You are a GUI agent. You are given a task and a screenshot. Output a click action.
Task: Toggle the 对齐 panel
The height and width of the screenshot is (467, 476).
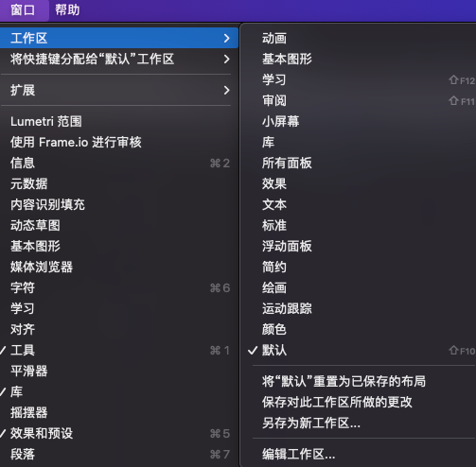(119, 329)
